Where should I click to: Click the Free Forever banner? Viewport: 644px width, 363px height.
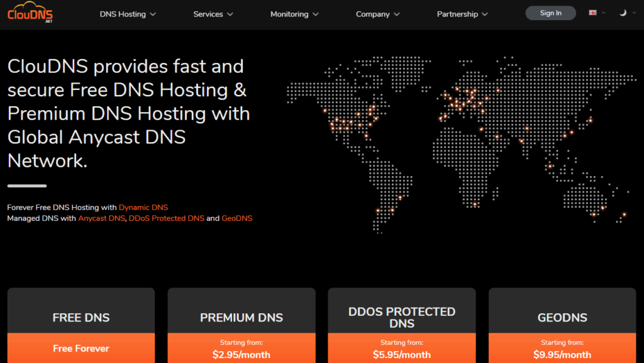pos(81,349)
